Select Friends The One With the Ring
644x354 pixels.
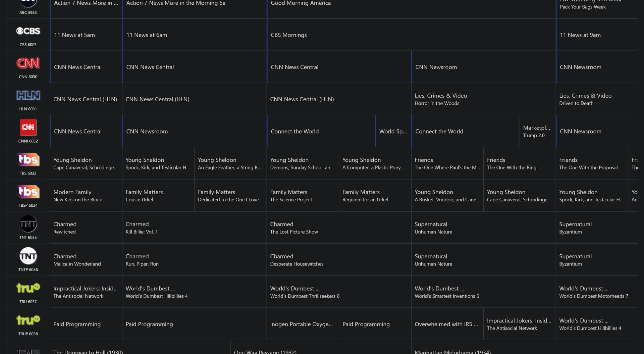tap(519, 163)
